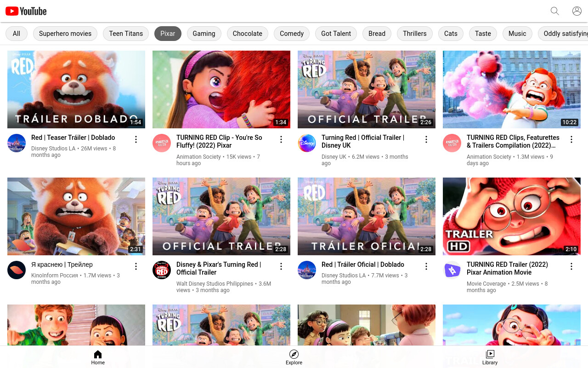Open Animation Society avatar beside Clips Compilation
The width and height of the screenshot is (588, 368).
(452, 143)
